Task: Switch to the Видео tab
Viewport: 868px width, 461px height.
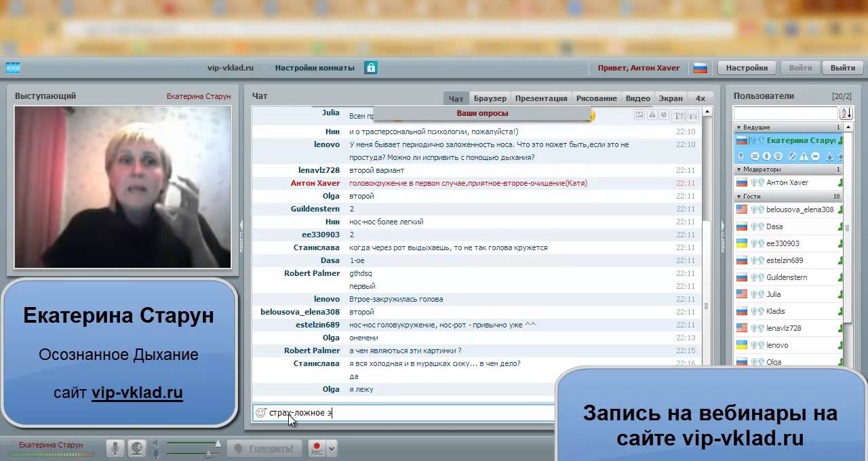Action: click(637, 98)
